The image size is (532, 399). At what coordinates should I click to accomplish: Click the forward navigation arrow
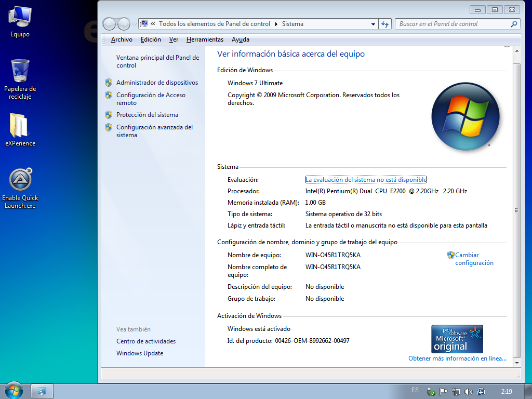pos(124,24)
